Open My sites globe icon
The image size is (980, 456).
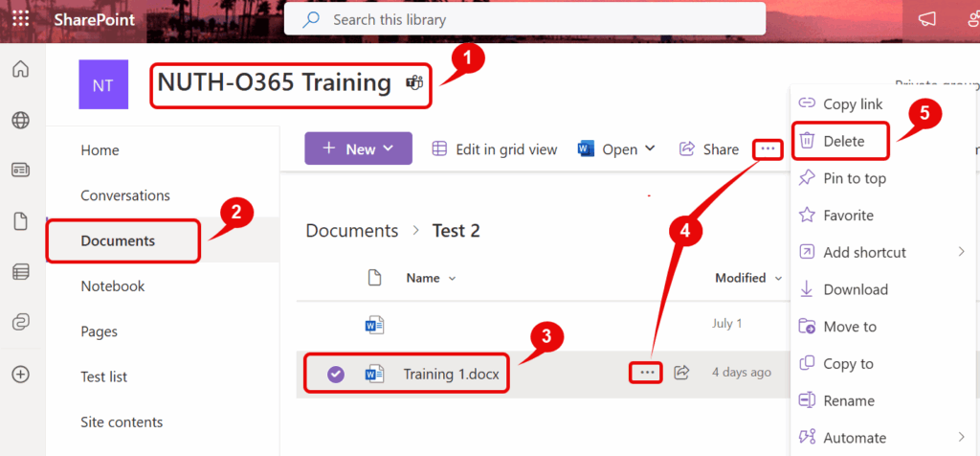[x=20, y=120]
